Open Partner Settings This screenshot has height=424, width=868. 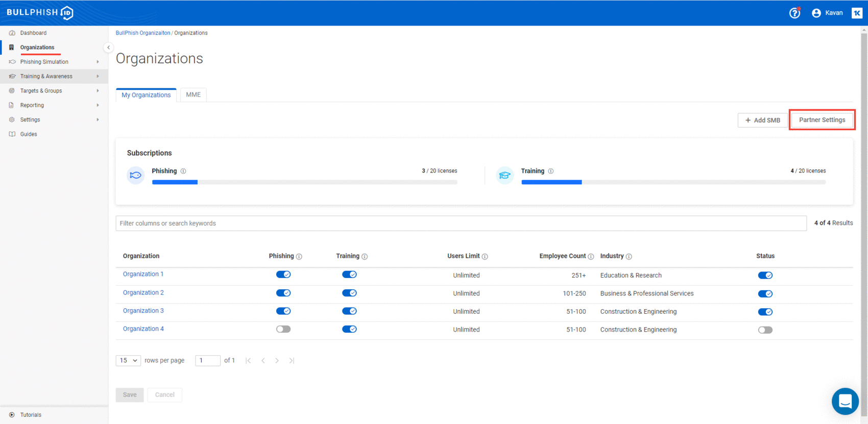pos(822,120)
